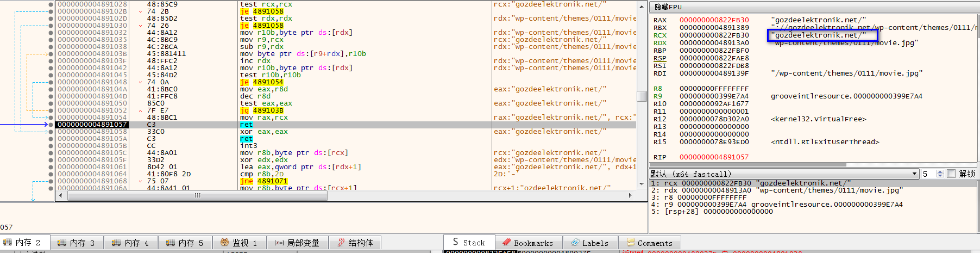Screen dimensions: 980x253
Task: Toggle breakpoint bullet at address 0000000004891054
Action: tap(51, 118)
